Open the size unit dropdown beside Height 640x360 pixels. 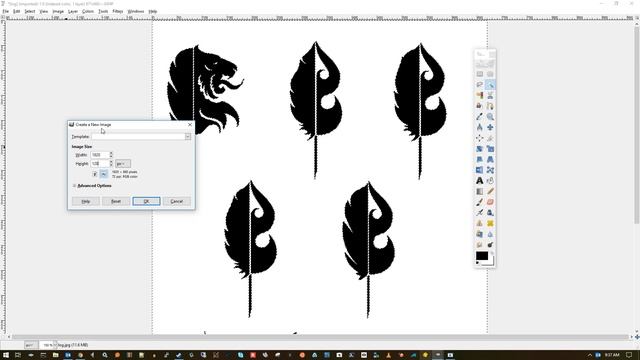pyautogui.click(x=123, y=164)
